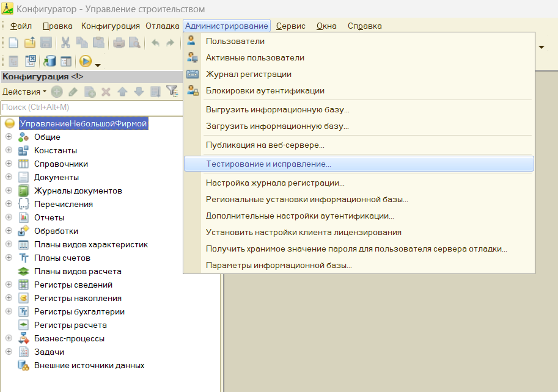Close the Администрирование menu header

pos(227,26)
